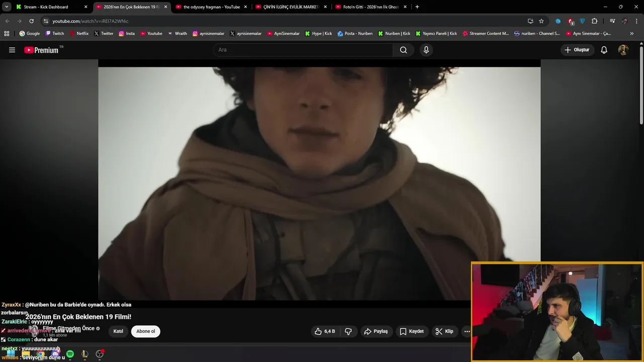
Task: Like the video showing 6,4 B
Action: click(325, 331)
